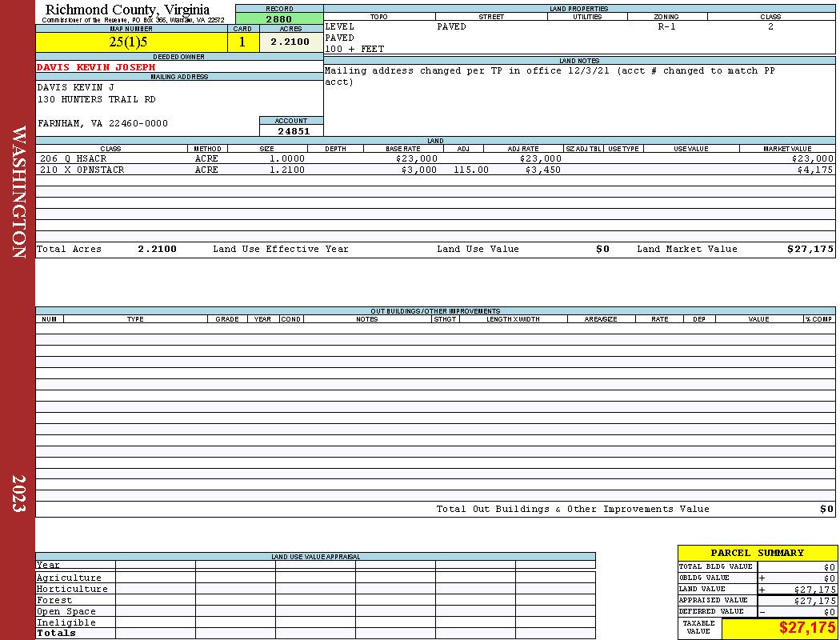The image size is (840, 640).
Task: Click the Agriculture row label
Action: 69,578
